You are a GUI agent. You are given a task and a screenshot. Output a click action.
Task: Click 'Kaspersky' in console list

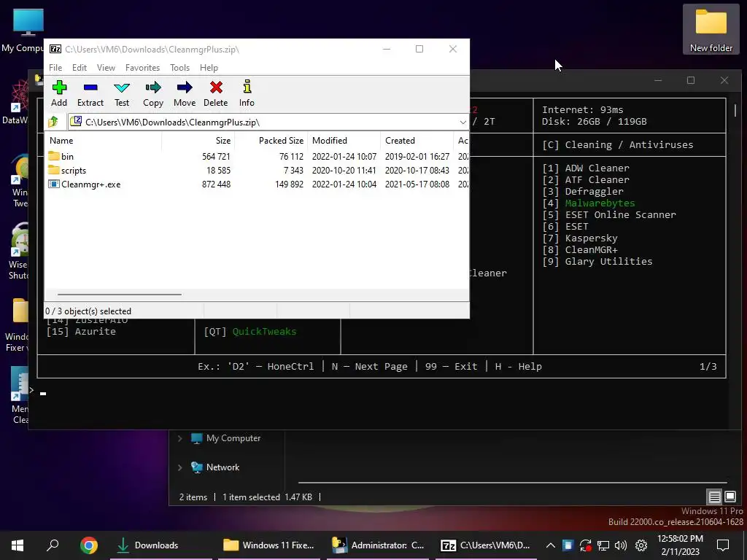coord(591,238)
